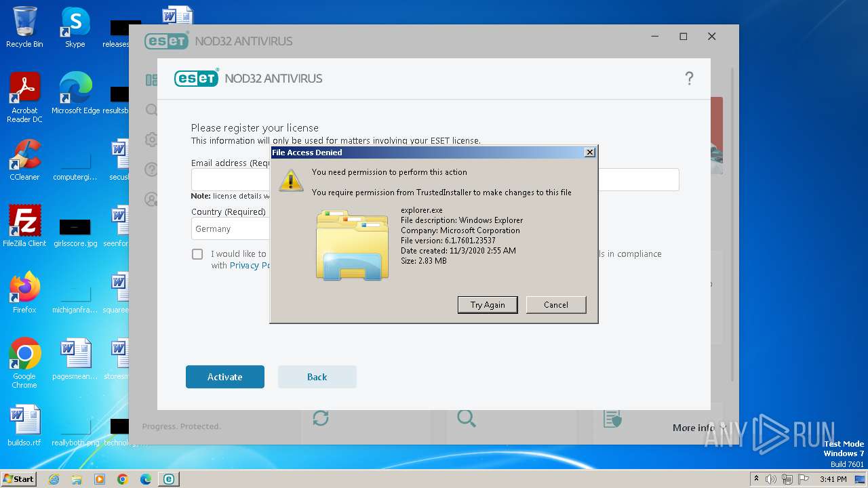Click the Back button in ESET registration
The height and width of the screenshot is (488, 868).
(317, 377)
